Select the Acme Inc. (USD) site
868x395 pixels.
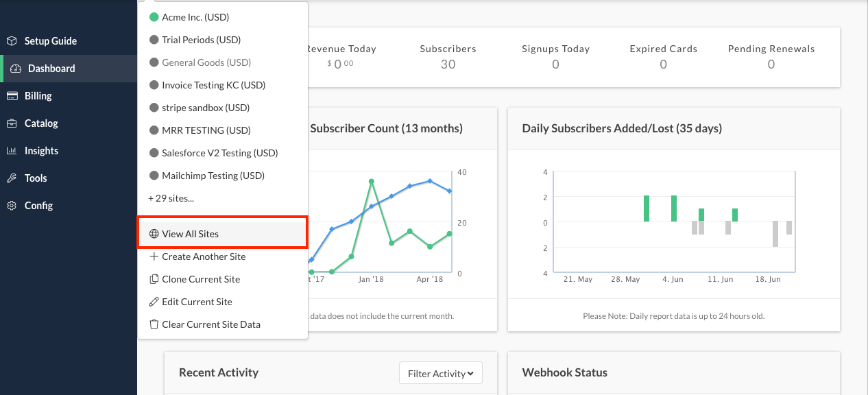coord(195,17)
